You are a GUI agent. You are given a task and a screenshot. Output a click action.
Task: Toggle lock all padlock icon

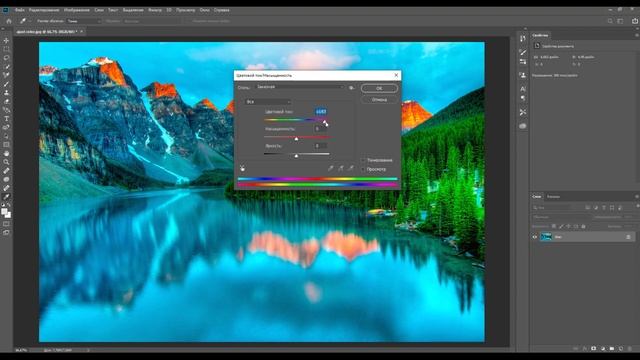click(x=583, y=226)
